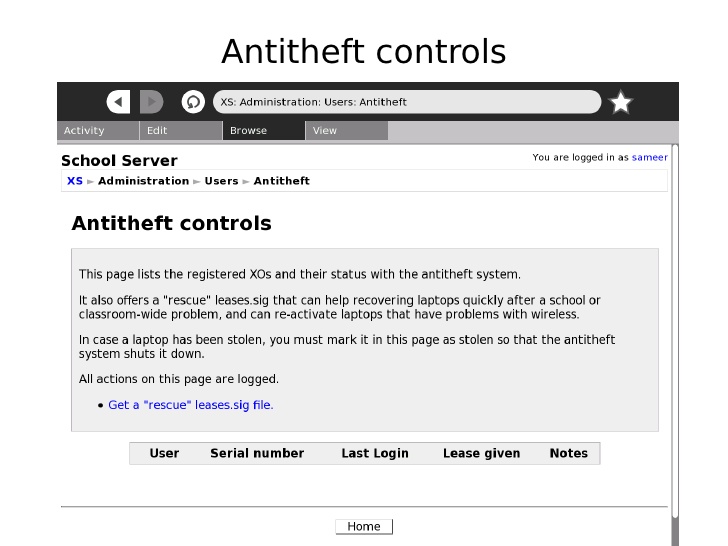
Task: Open the sameer user profile link
Action: [649, 158]
